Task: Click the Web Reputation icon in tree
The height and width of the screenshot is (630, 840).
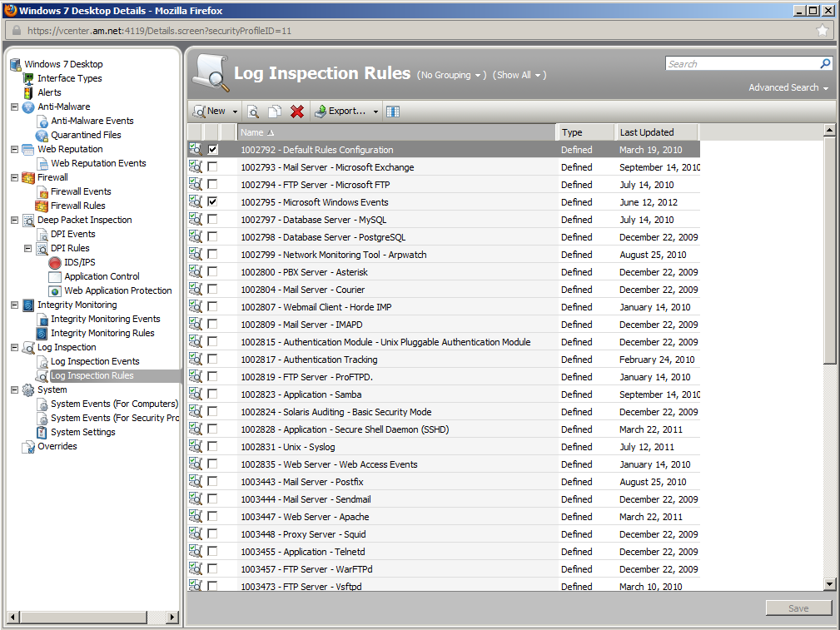Action: pyautogui.click(x=28, y=150)
